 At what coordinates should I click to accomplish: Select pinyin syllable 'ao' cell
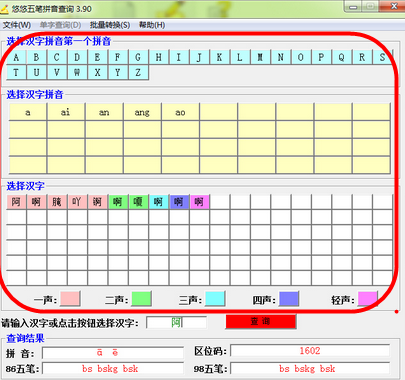click(x=180, y=112)
